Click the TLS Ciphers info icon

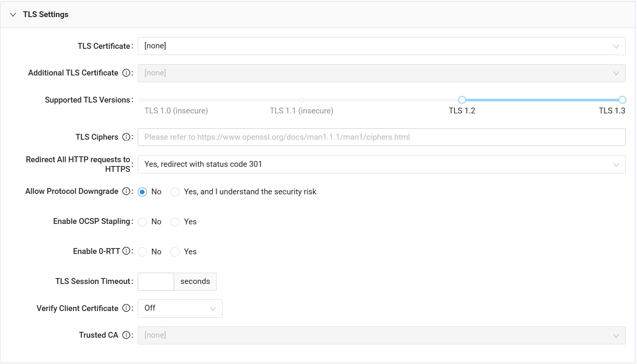point(126,137)
